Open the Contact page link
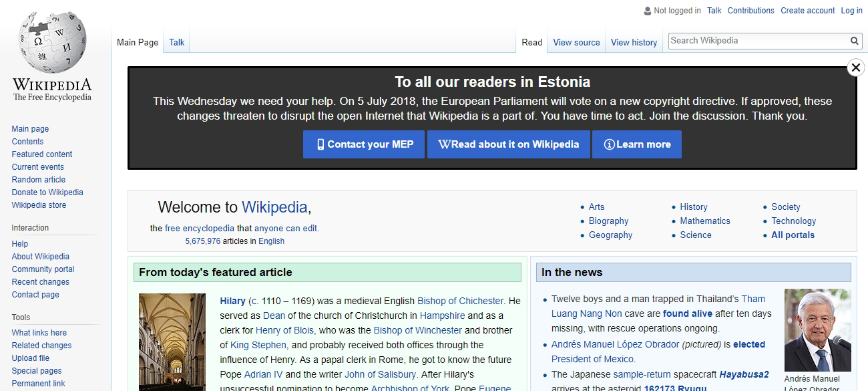Viewport: 868px width, 391px height. pos(35,295)
